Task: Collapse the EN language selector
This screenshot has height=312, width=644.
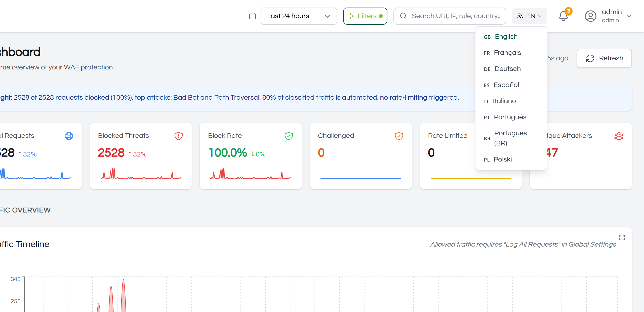Action: tap(530, 16)
